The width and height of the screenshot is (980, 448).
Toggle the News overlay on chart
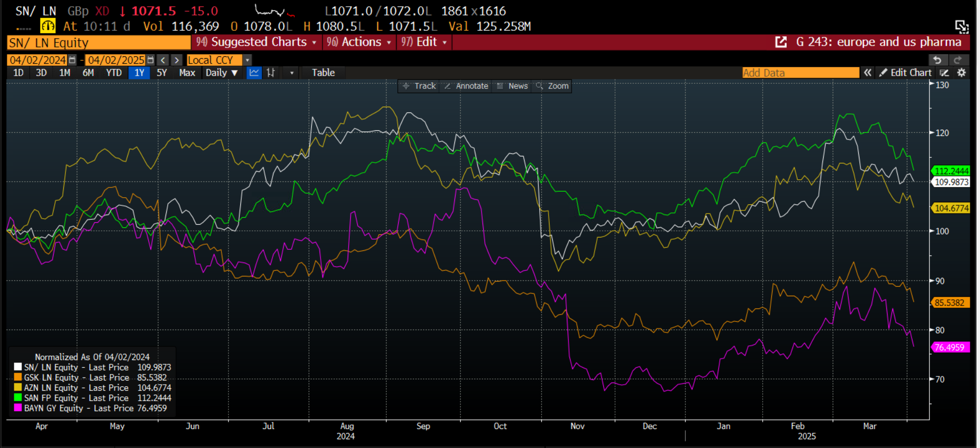click(x=512, y=86)
